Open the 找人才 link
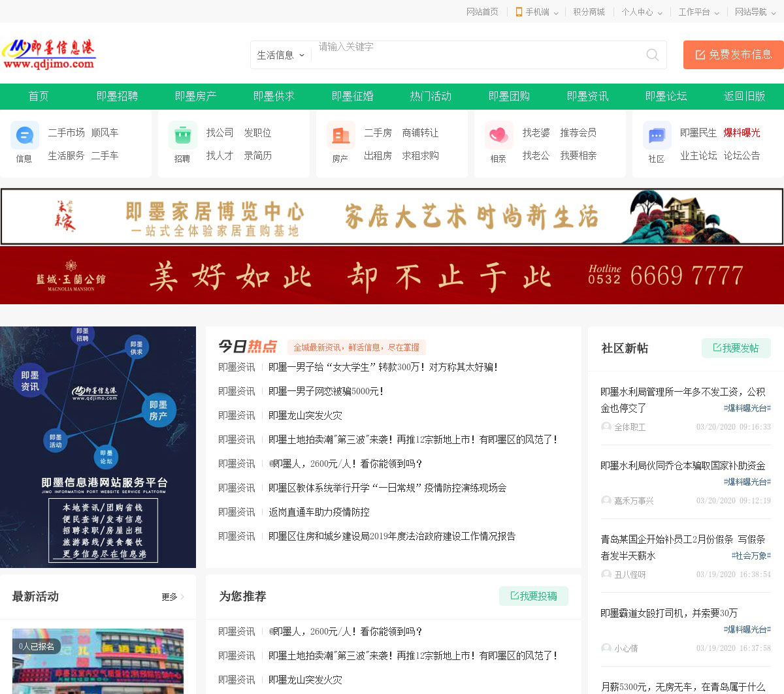The height and width of the screenshot is (694, 784). pos(220,155)
